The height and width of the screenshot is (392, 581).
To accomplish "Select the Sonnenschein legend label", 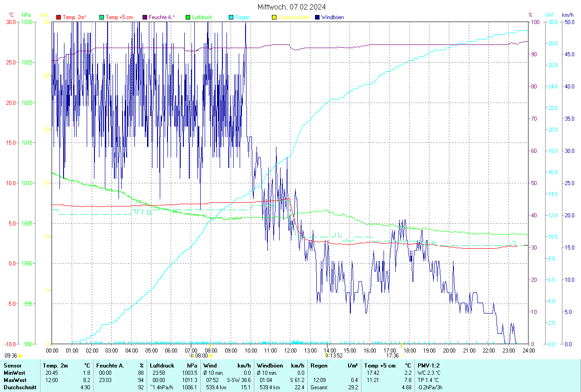I will click(x=294, y=17).
